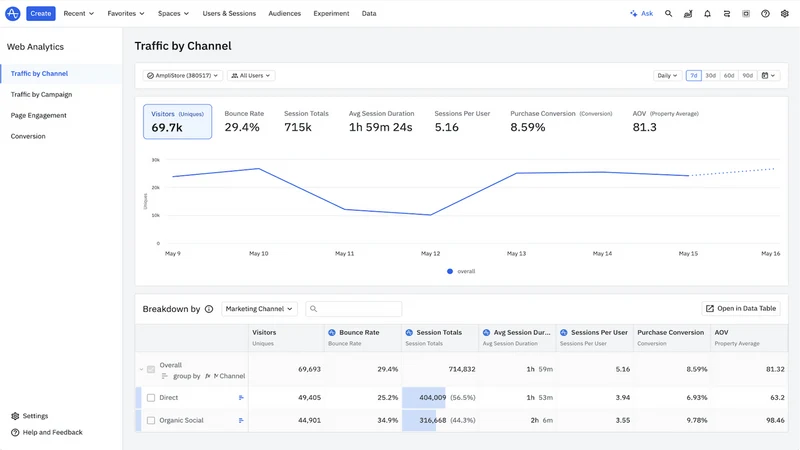Open the search magnifier in top bar
800x450 pixels.
tap(668, 14)
